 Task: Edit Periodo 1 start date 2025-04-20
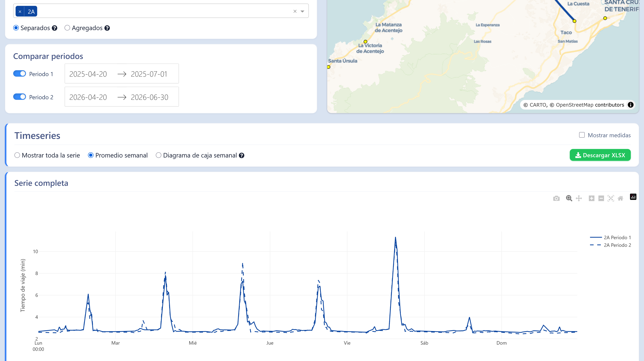(88, 74)
